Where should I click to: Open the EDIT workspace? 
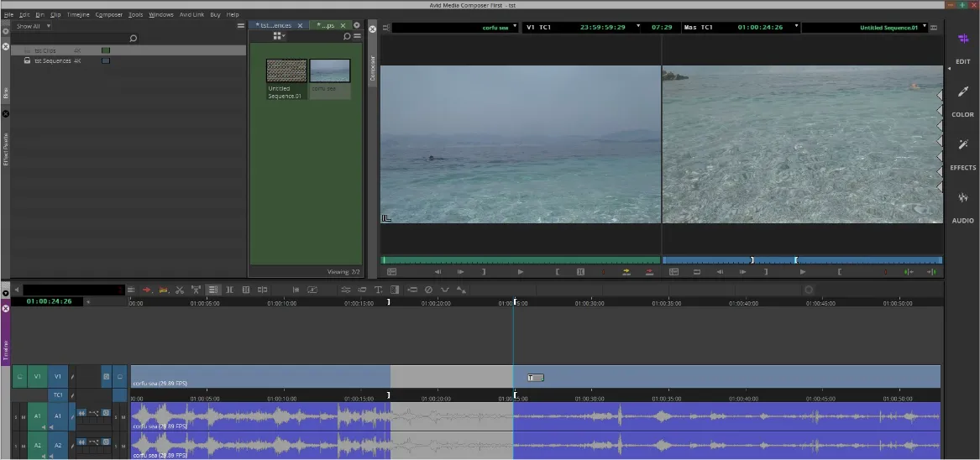pos(962,49)
